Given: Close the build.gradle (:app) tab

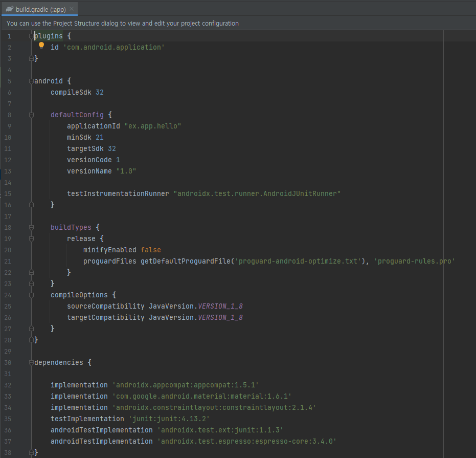Looking at the screenshot, I should click(71, 8).
